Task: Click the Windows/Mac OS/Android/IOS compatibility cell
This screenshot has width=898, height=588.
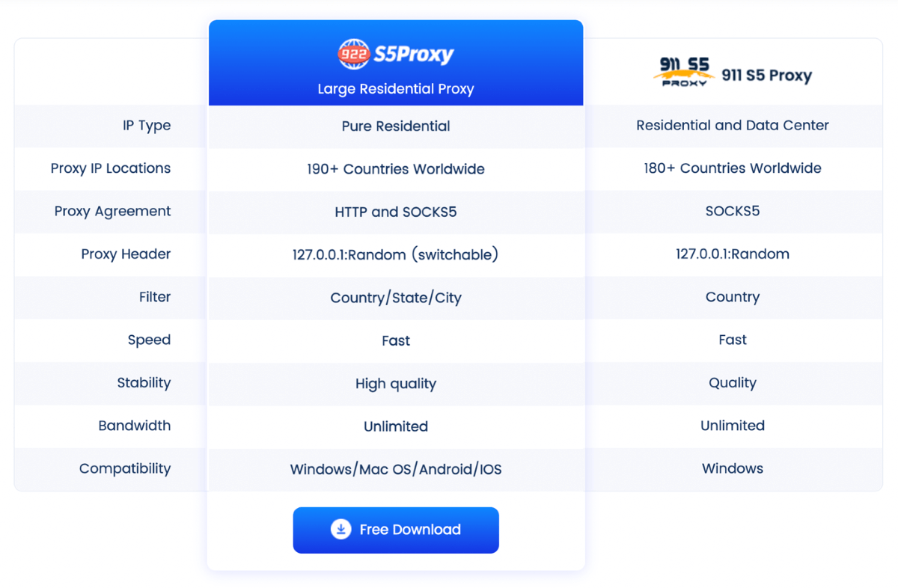Action: coord(396,468)
